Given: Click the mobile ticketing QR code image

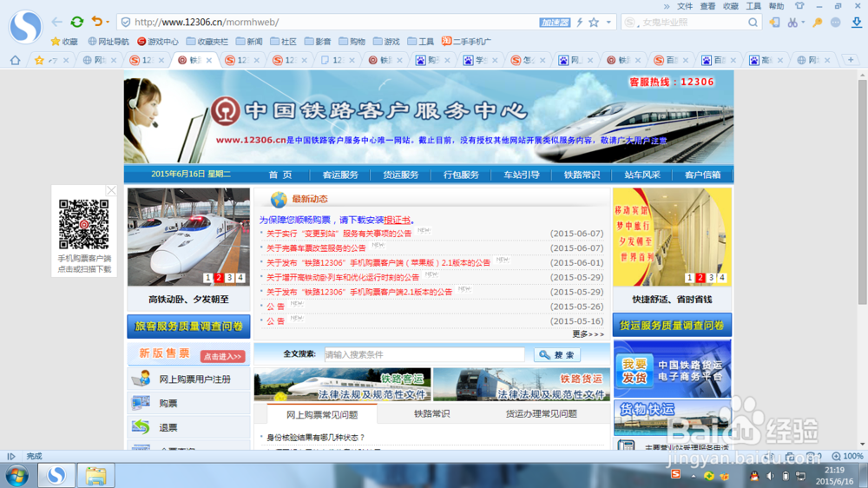Looking at the screenshot, I should [x=84, y=224].
